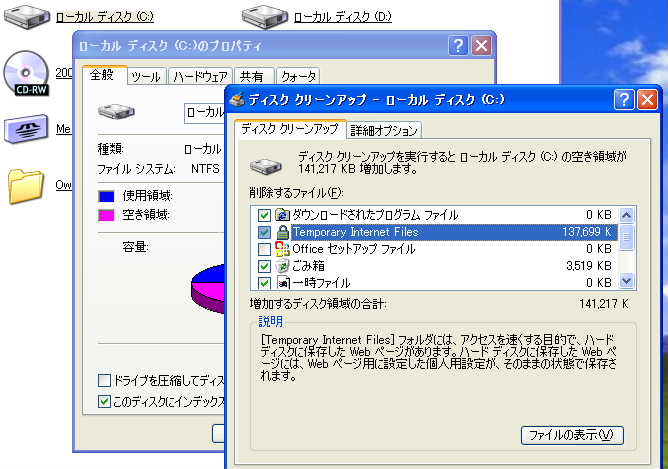Click the drive icon in Disk Cleanup description

[266, 165]
